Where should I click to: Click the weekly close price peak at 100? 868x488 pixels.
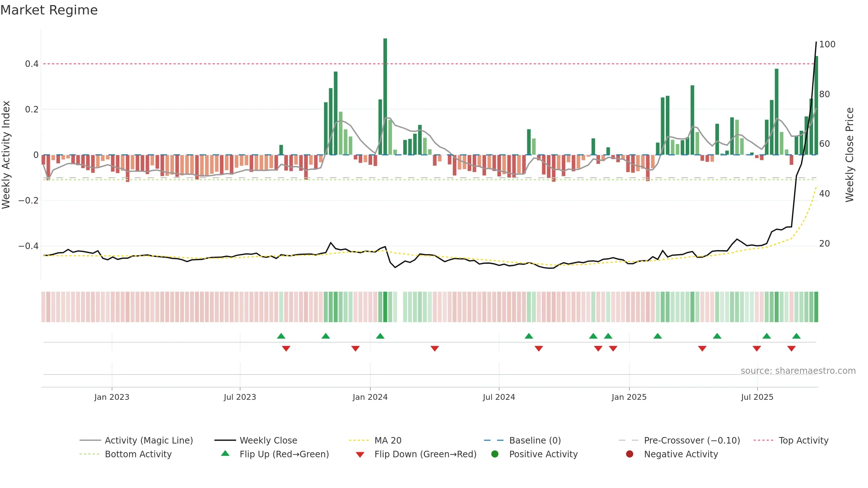[816, 43]
